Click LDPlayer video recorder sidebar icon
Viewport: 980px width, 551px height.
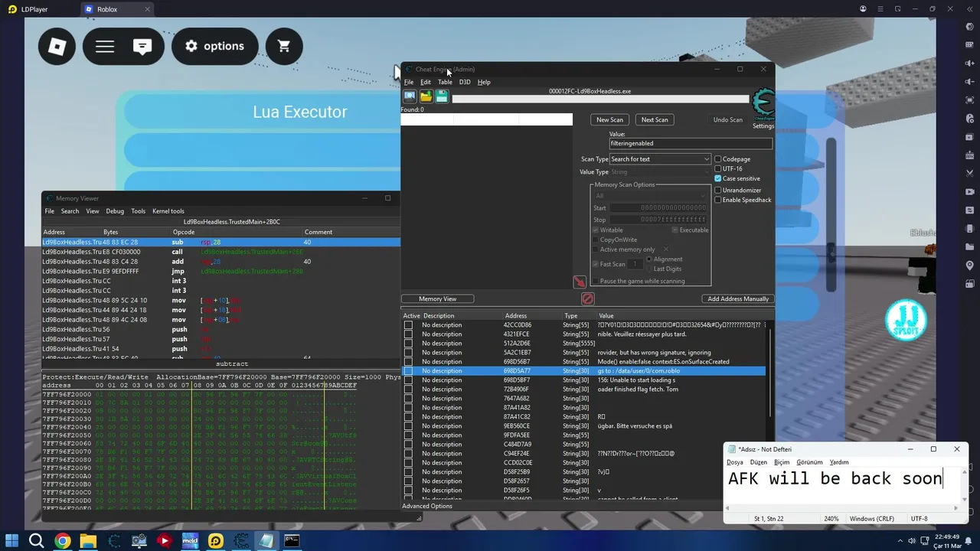click(970, 191)
